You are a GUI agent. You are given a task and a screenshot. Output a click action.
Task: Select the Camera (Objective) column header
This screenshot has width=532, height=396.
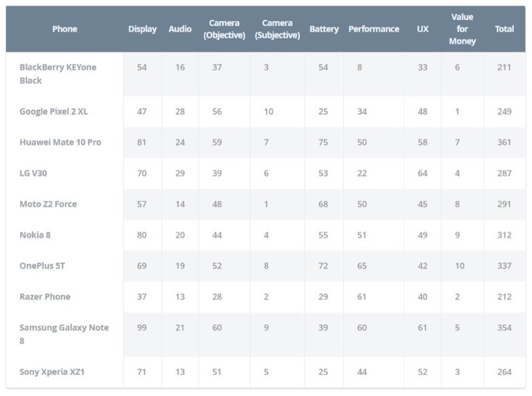click(x=224, y=29)
